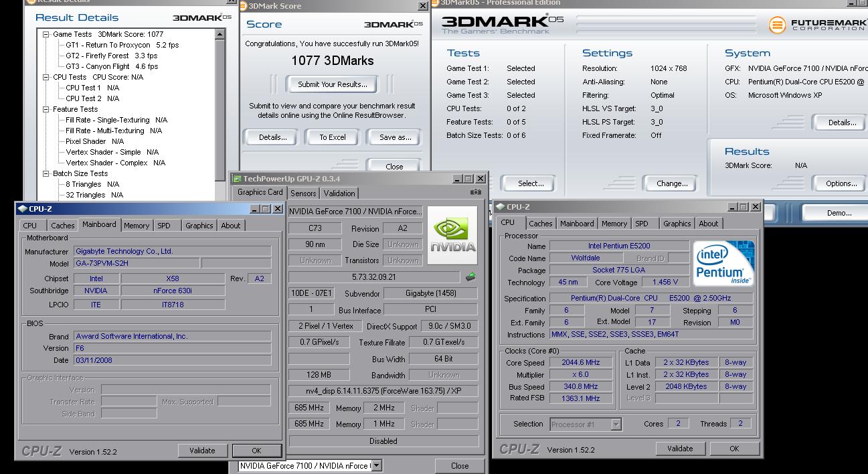The width and height of the screenshot is (868, 474).
Task: Minimize the TechPowerUp GPU-Z window
Action: pyautogui.click(x=457, y=179)
